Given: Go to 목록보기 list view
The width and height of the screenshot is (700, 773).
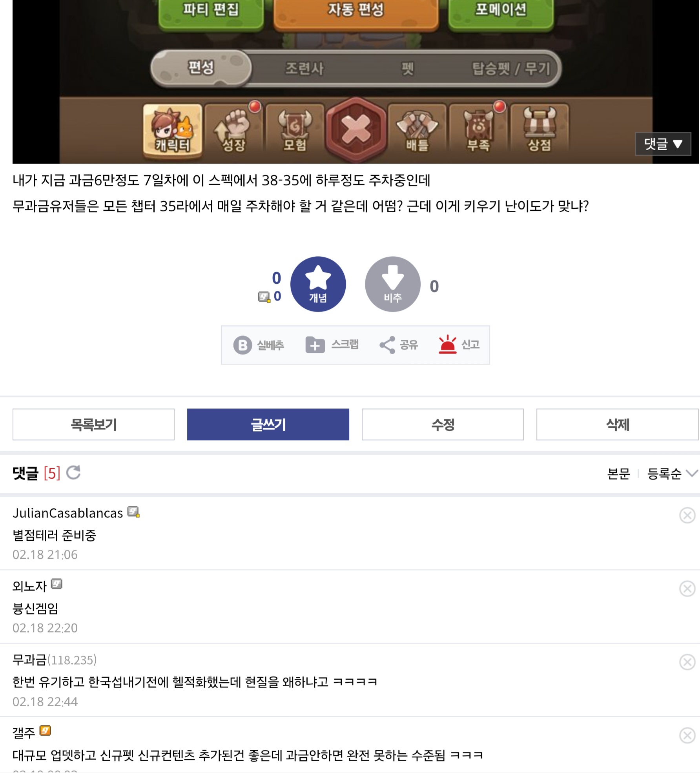Looking at the screenshot, I should 93,425.
